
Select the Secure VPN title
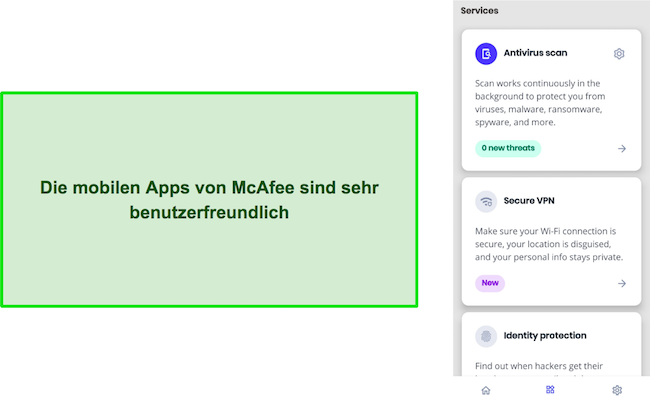(x=529, y=201)
